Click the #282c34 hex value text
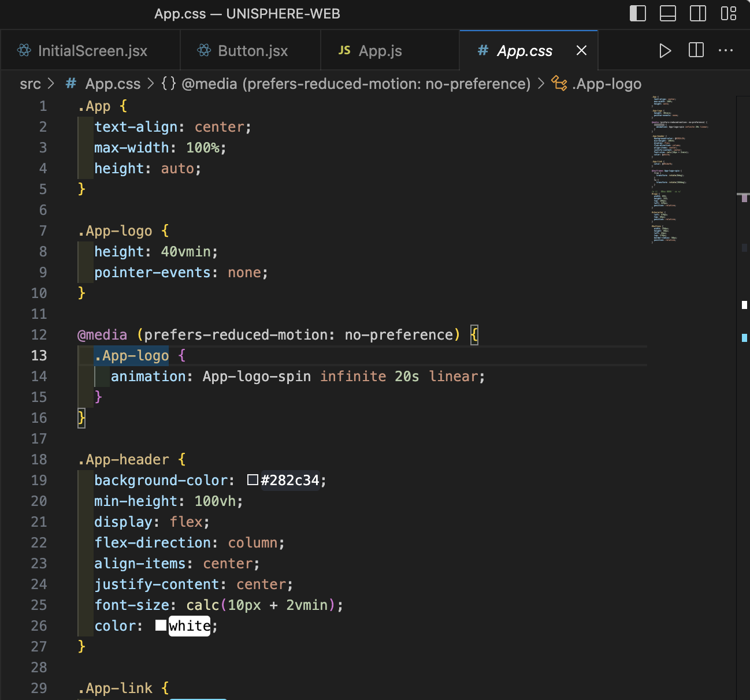The width and height of the screenshot is (750, 700). coord(290,481)
